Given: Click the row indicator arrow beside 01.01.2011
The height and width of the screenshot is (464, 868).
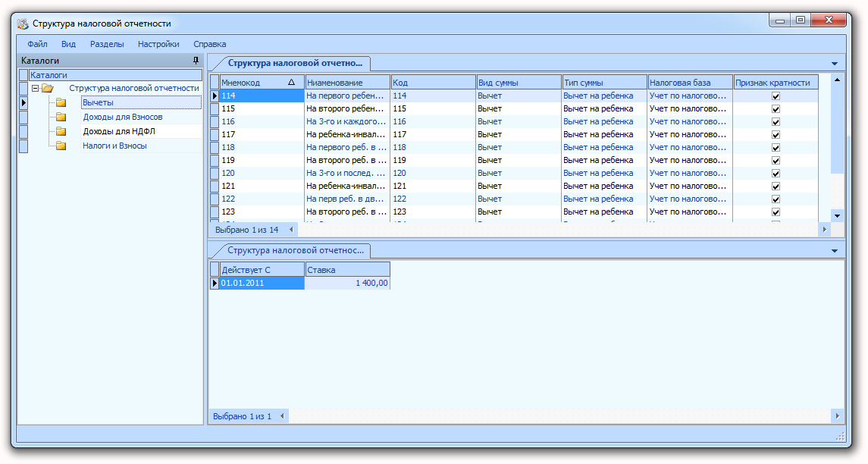Looking at the screenshot, I should [x=215, y=283].
